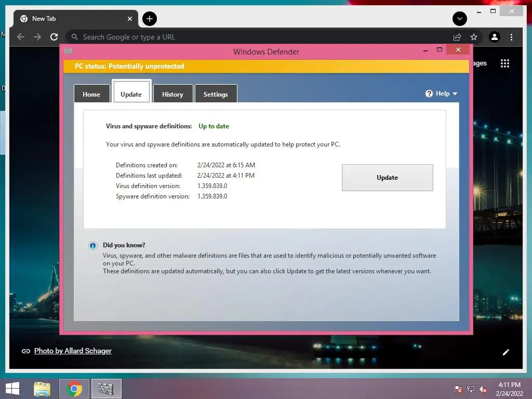The image size is (532, 399).
Task: Click the Virus definition version label
Action: tap(148, 186)
